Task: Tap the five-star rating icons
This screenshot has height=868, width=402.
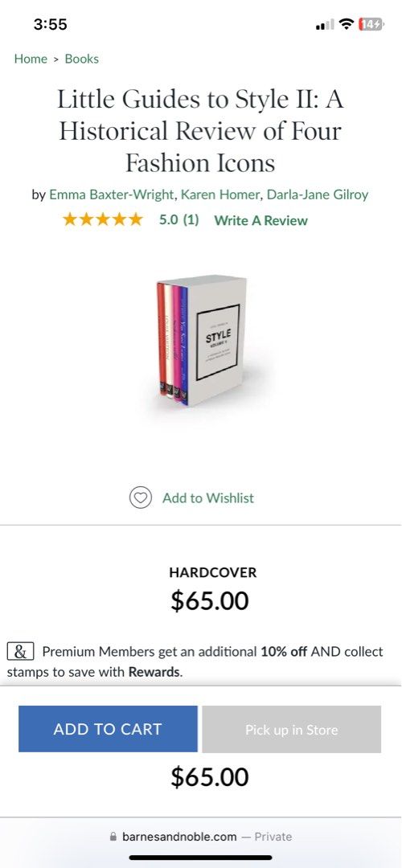Action: [x=102, y=219]
